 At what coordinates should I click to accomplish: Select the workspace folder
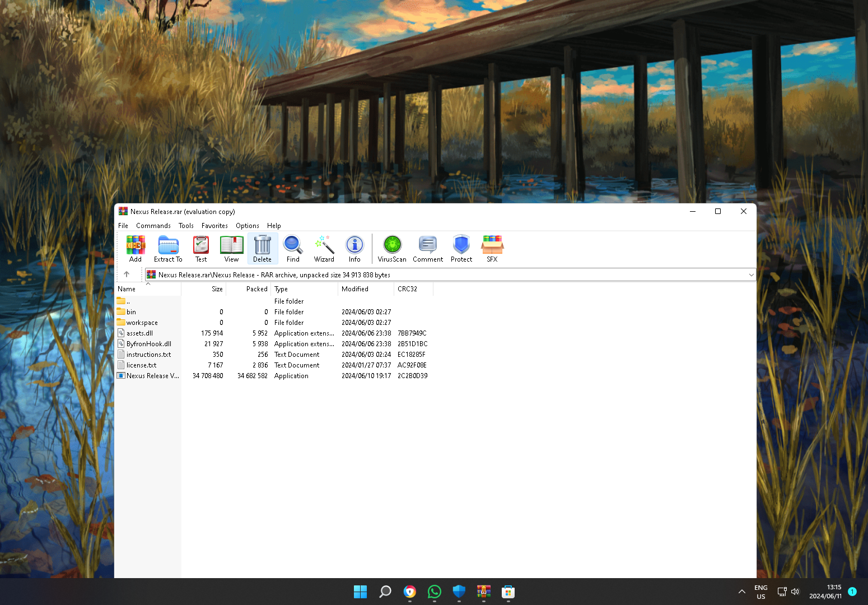(142, 323)
